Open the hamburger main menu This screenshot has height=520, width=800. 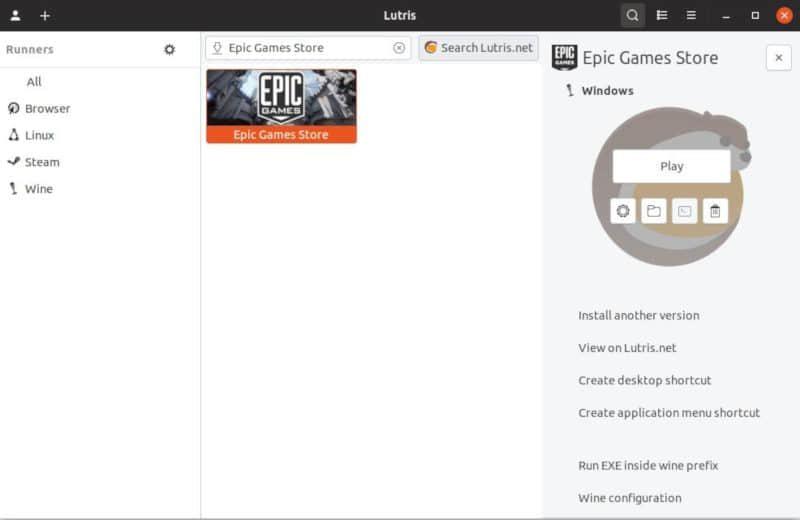691,15
